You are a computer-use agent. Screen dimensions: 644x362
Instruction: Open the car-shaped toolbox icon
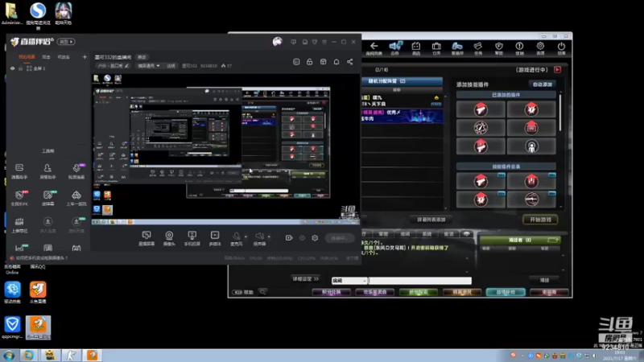point(76,198)
